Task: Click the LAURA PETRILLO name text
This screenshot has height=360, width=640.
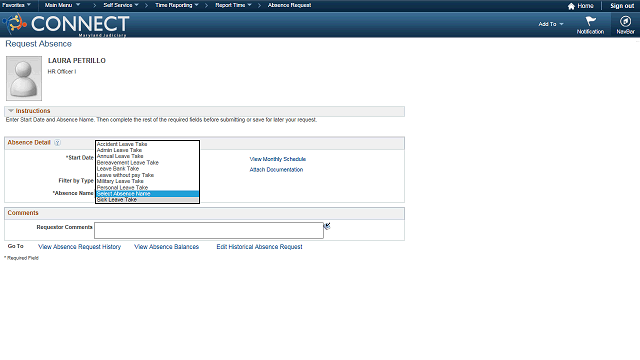Action: click(x=77, y=60)
